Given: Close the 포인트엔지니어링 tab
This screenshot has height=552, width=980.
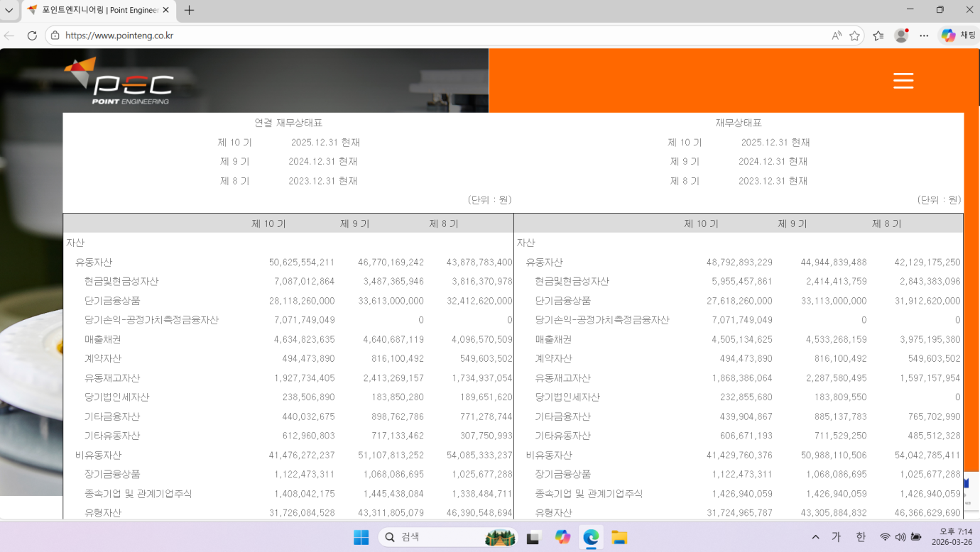Looking at the screenshot, I should point(166,11).
